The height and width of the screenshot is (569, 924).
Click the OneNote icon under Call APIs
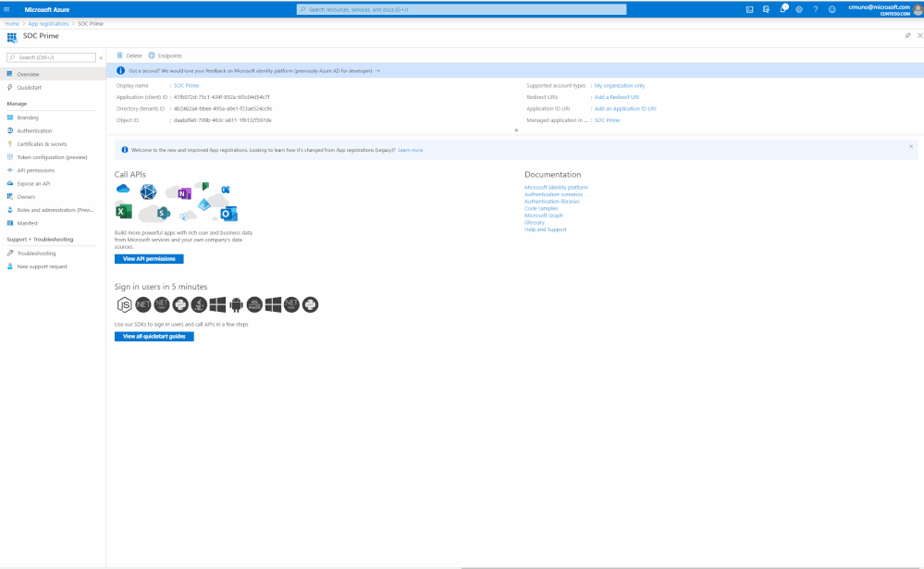click(x=184, y=193)
